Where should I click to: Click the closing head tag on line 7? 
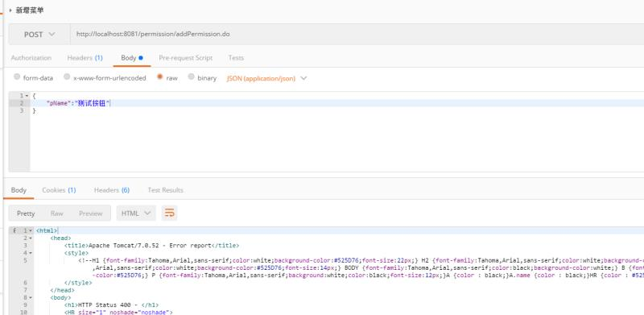pyautogui.click(x=63, y=290)
